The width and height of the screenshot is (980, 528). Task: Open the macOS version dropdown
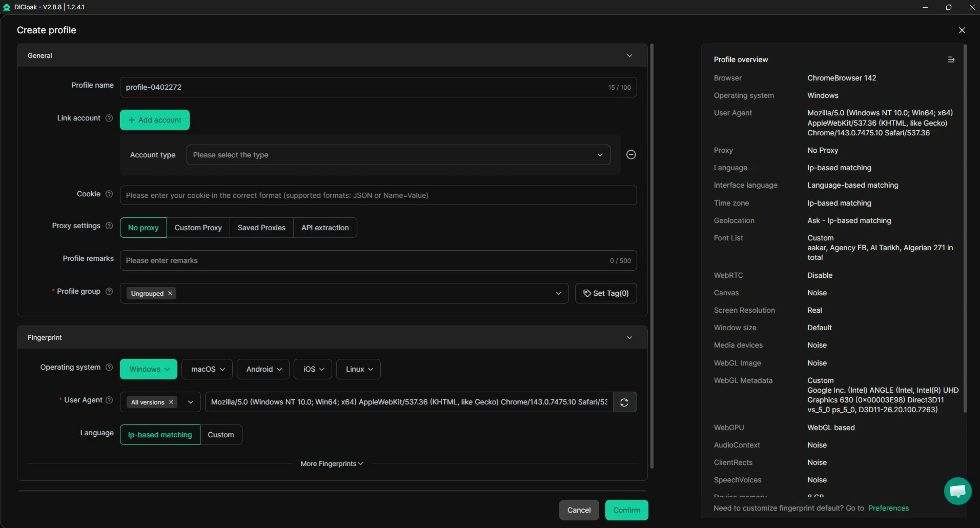(207, 369)
